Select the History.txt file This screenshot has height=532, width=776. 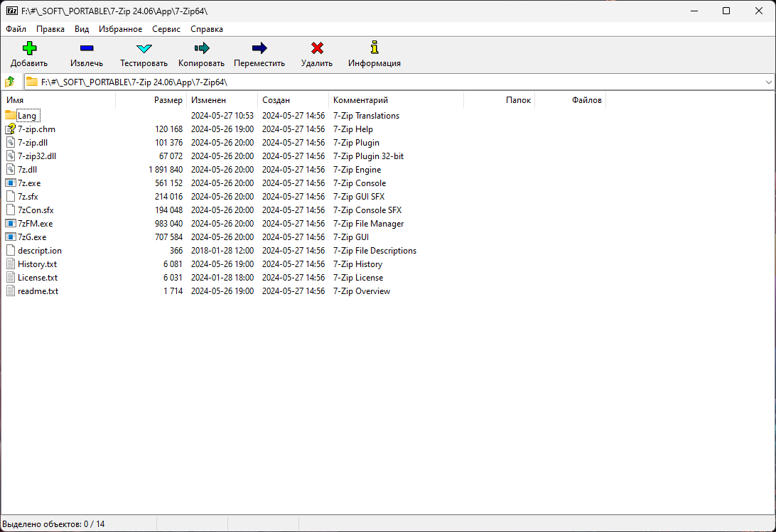tap(37, 264)
